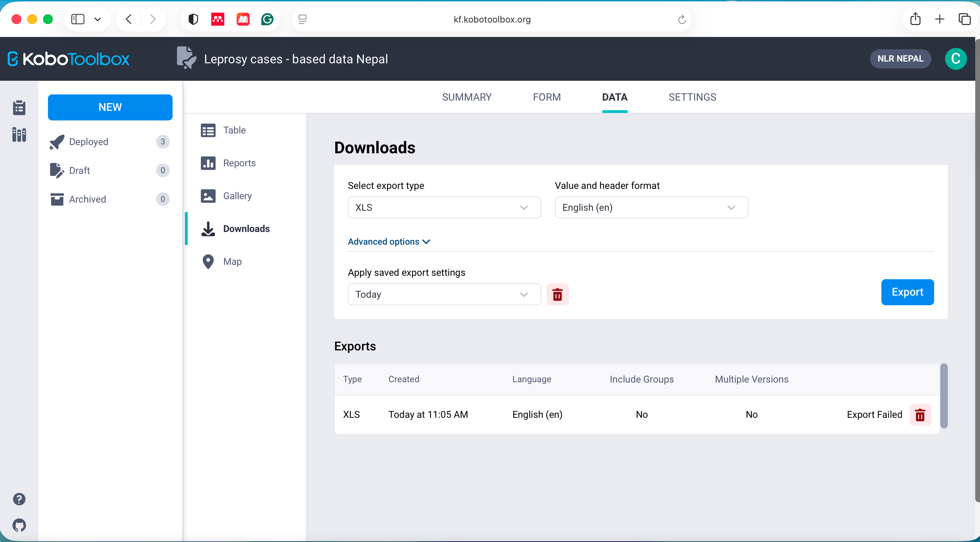Delete the failed XLS export row
Screen dimensions: 980x542
click(920, 415)
